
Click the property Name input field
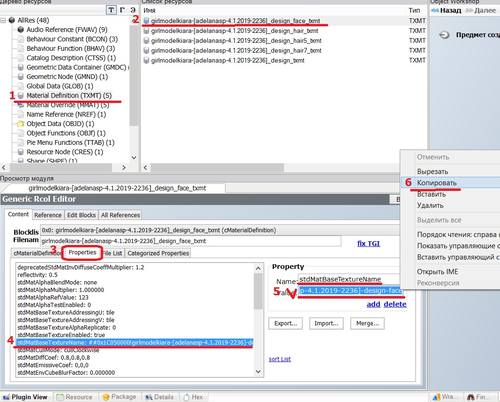coord(349,279)
